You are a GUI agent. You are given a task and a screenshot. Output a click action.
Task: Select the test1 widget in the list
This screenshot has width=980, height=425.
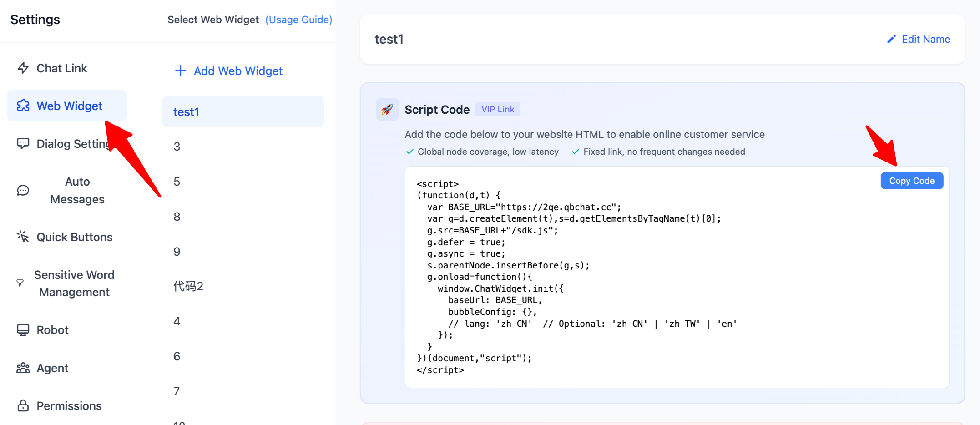[243, 111]
